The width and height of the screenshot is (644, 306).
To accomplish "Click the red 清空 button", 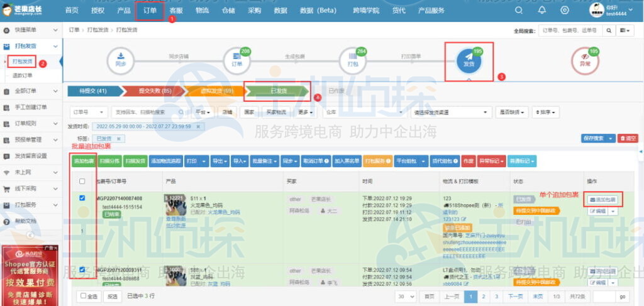I will 628,139.
